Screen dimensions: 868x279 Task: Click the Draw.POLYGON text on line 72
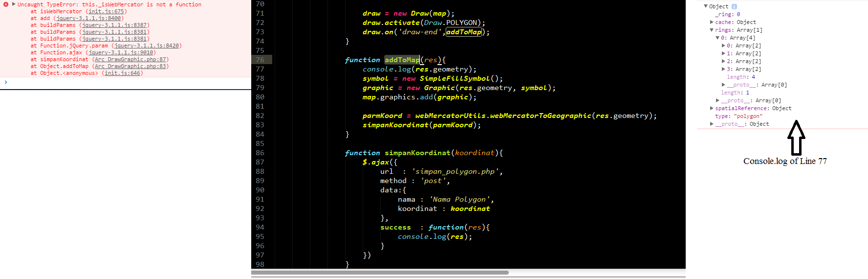tap(450, 23)
